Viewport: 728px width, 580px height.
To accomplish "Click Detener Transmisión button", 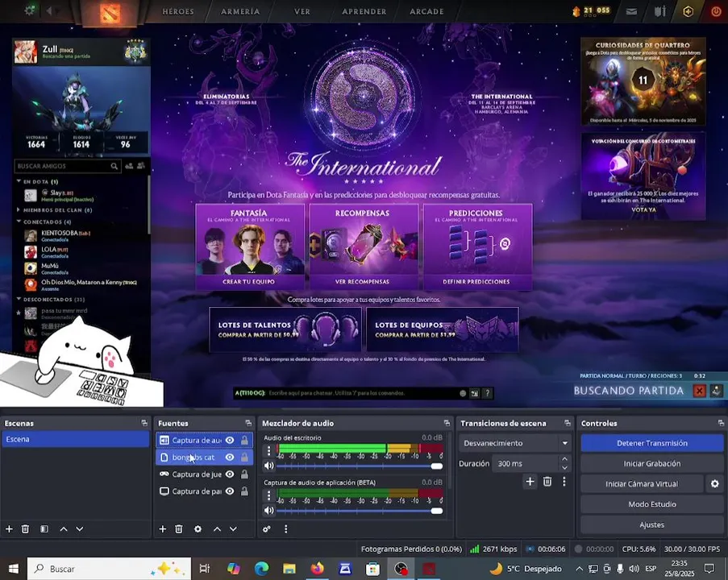I will [x=652, y=443].
